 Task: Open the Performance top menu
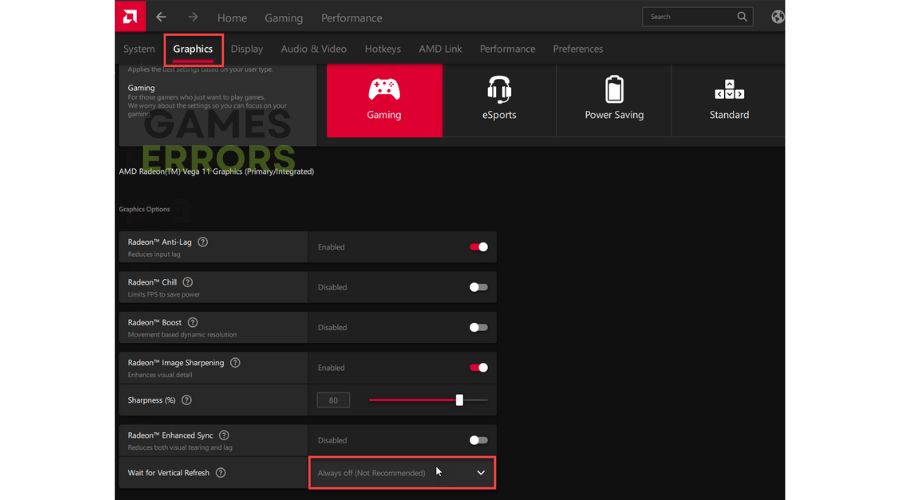point(351,18)
